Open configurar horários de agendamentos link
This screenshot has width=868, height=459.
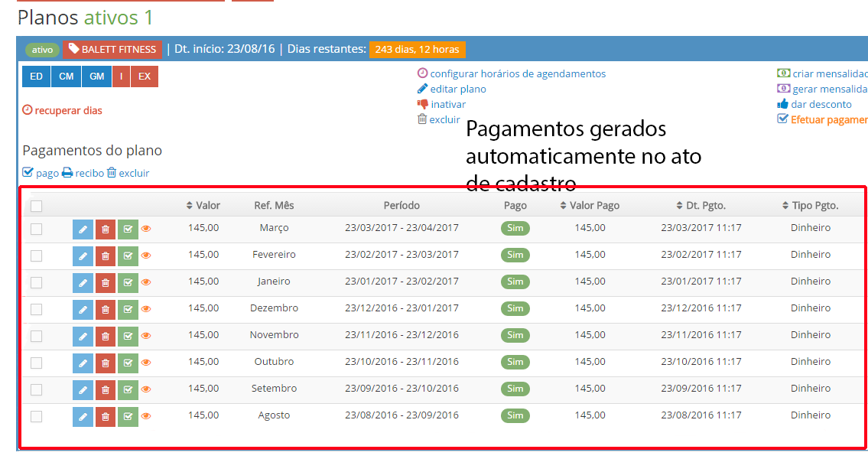[517, 74]
